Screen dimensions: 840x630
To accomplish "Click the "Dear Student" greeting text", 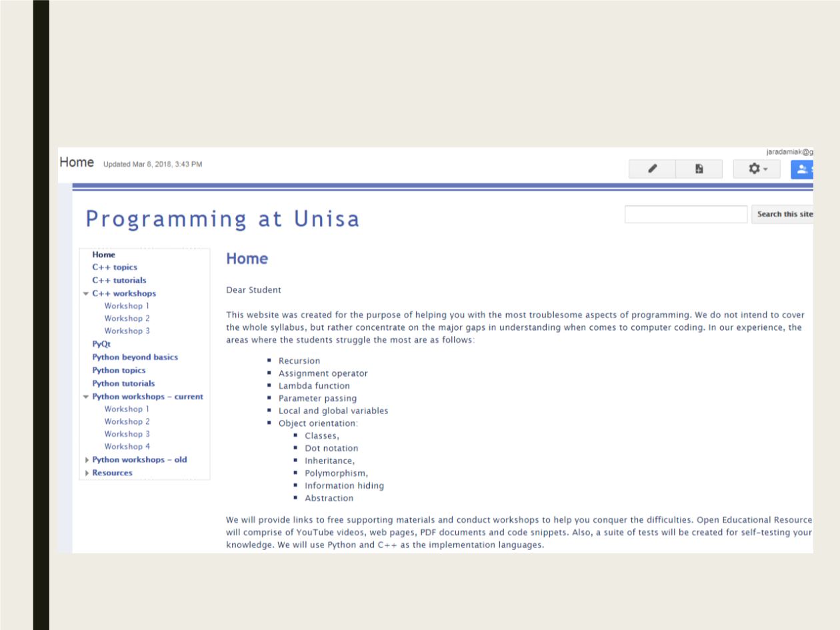I will point(253,290).
